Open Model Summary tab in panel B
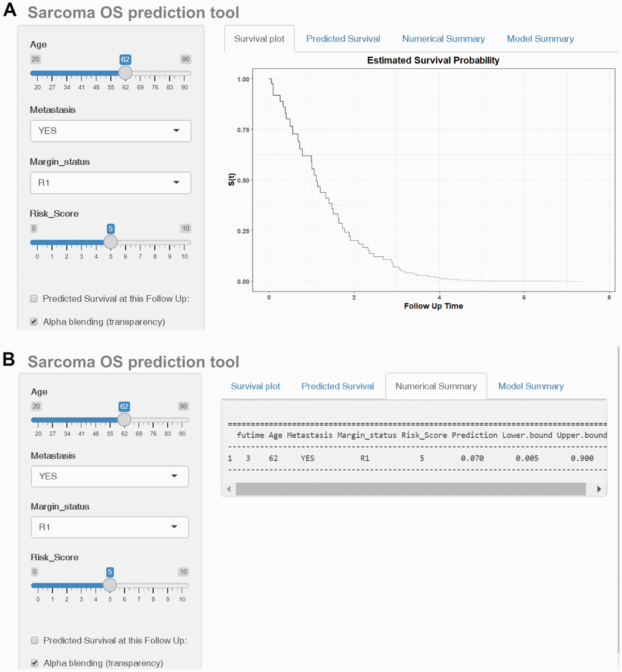 click(x=531, y=387)
